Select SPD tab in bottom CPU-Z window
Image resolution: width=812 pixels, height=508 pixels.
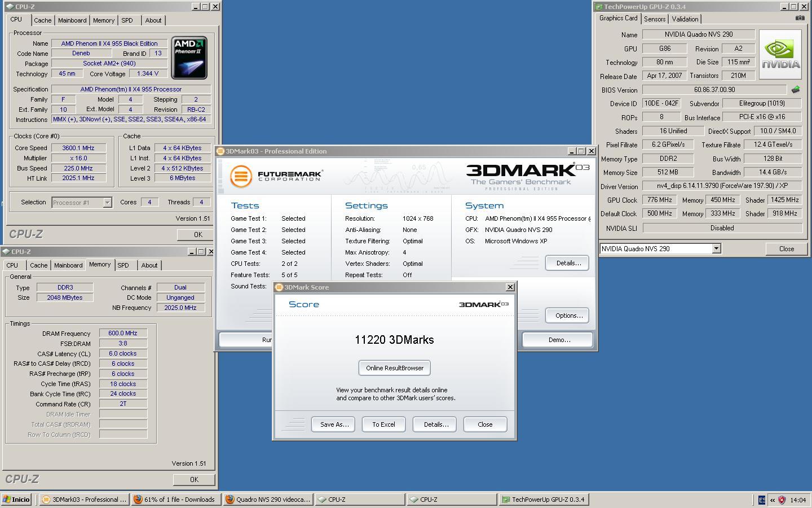[x=123, y=265]
